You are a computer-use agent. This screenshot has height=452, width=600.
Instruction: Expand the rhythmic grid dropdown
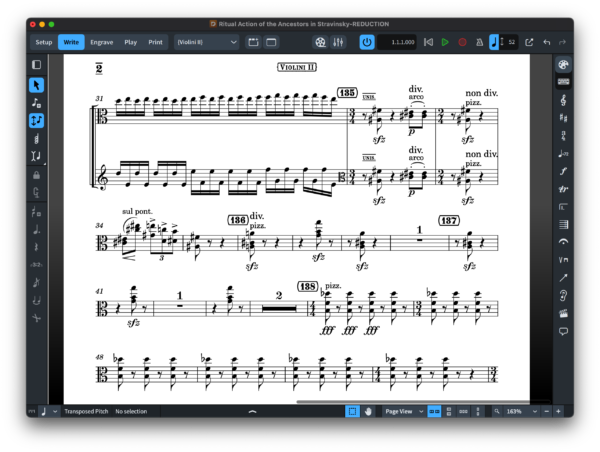pyautogui.click(x=55, y=411)
